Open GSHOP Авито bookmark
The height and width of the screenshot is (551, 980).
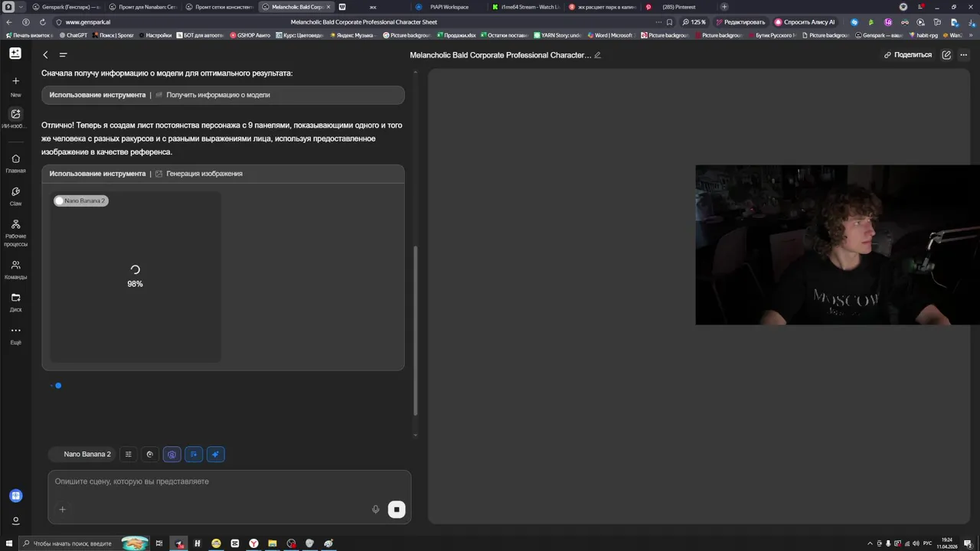coord(250,35)
